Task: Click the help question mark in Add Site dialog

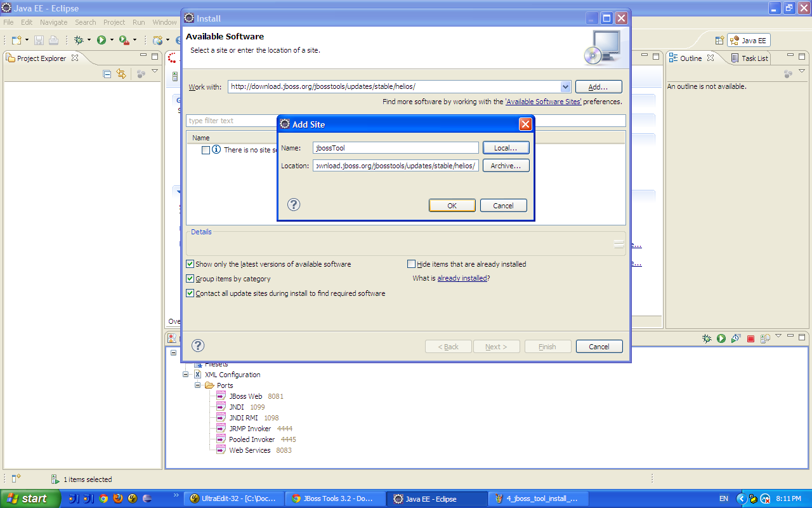Action: pos(293,204)
